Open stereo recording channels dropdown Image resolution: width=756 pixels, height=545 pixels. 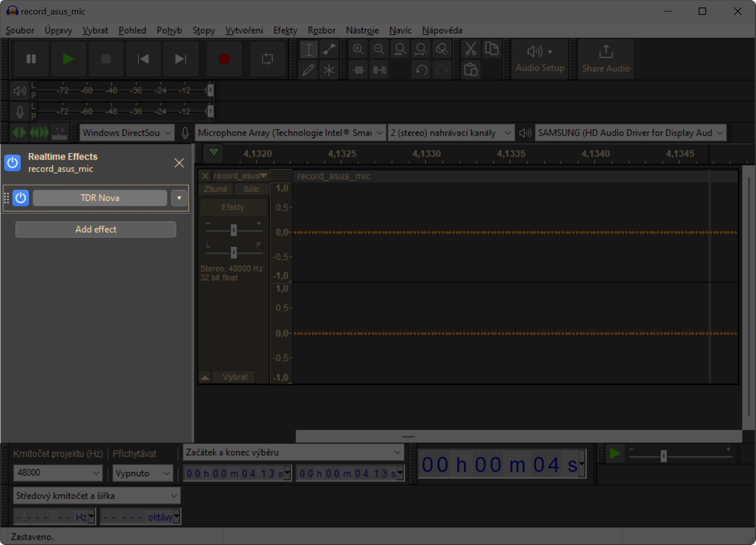(x=451, y=133)
